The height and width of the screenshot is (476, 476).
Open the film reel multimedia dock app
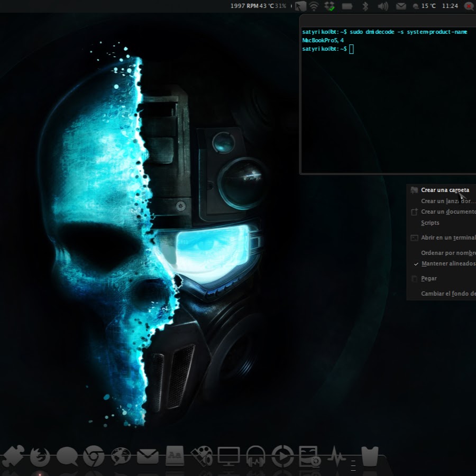click(x=202, y=456)
